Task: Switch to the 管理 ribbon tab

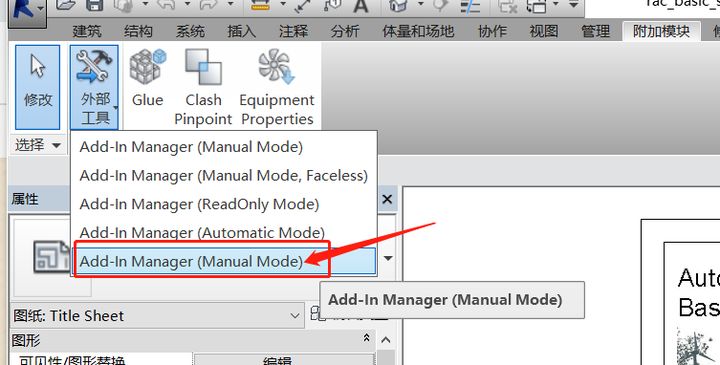Action: point(596,31)
